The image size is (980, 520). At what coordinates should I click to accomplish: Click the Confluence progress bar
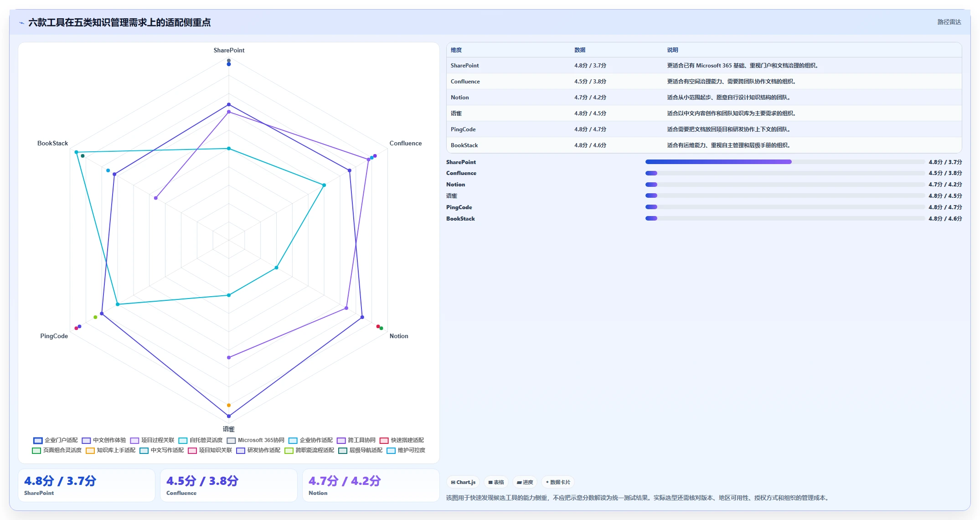[785, 173]
